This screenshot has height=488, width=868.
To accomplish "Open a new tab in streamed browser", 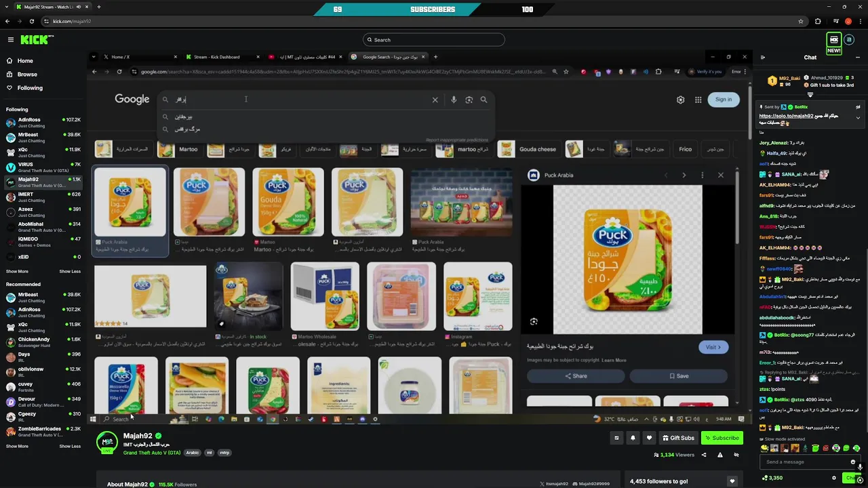I will pos(435,57).
